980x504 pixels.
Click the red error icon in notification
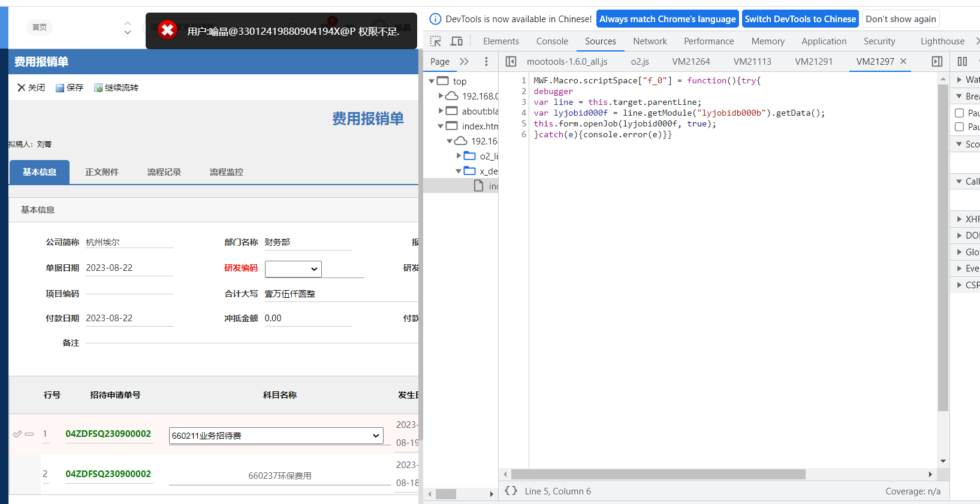pyautogui.click(x=168, y=29)
